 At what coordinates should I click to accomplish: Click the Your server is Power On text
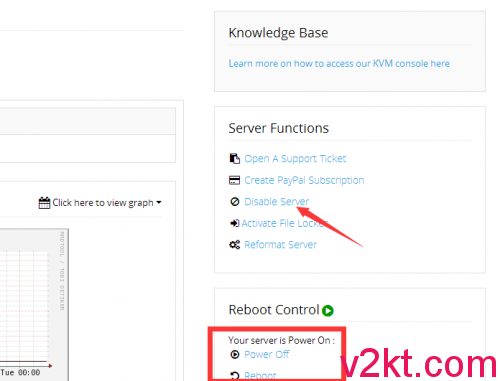(281, 340)
